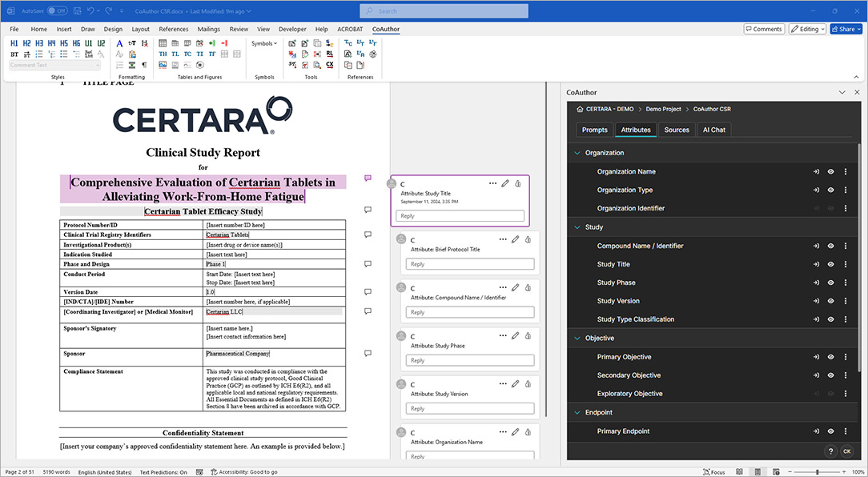Apply the H2 heading style
Screen dimensions: 868x477
(x=26, y=43)
